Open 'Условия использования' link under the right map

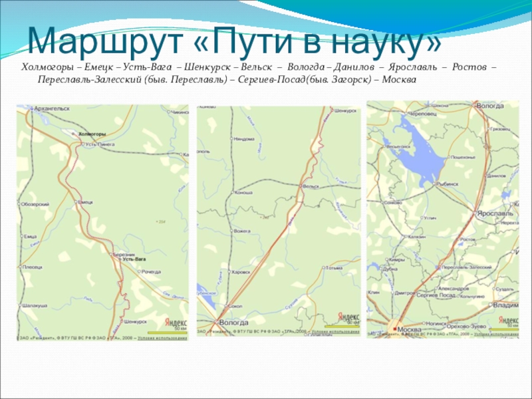(496, 334)
